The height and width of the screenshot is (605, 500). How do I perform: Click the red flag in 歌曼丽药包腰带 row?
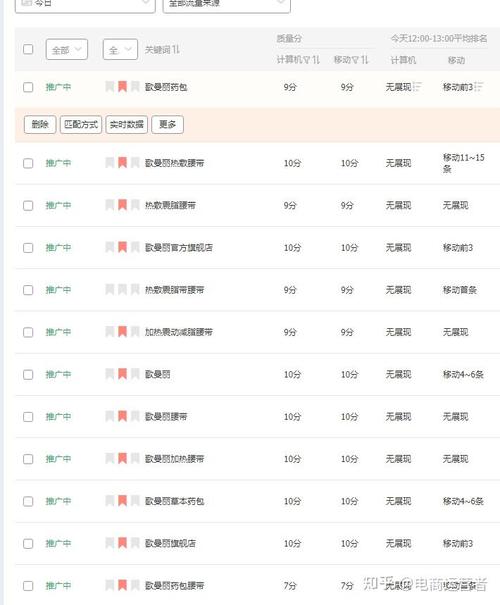tap(122, 585)
